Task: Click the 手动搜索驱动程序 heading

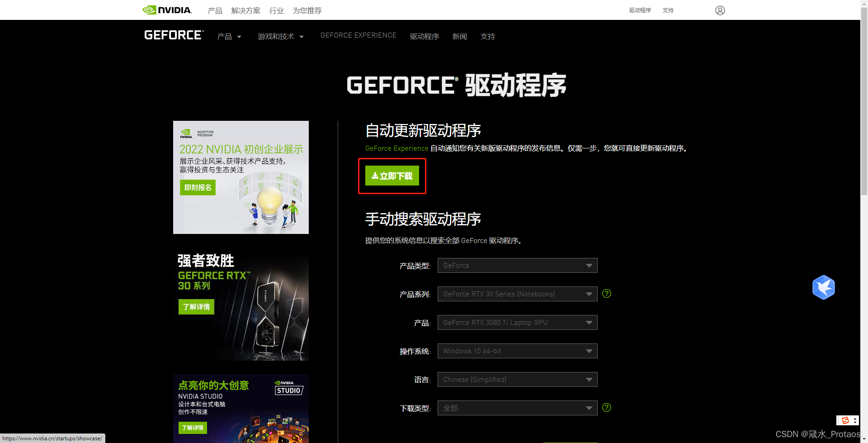Action: (x=423, y=219)
